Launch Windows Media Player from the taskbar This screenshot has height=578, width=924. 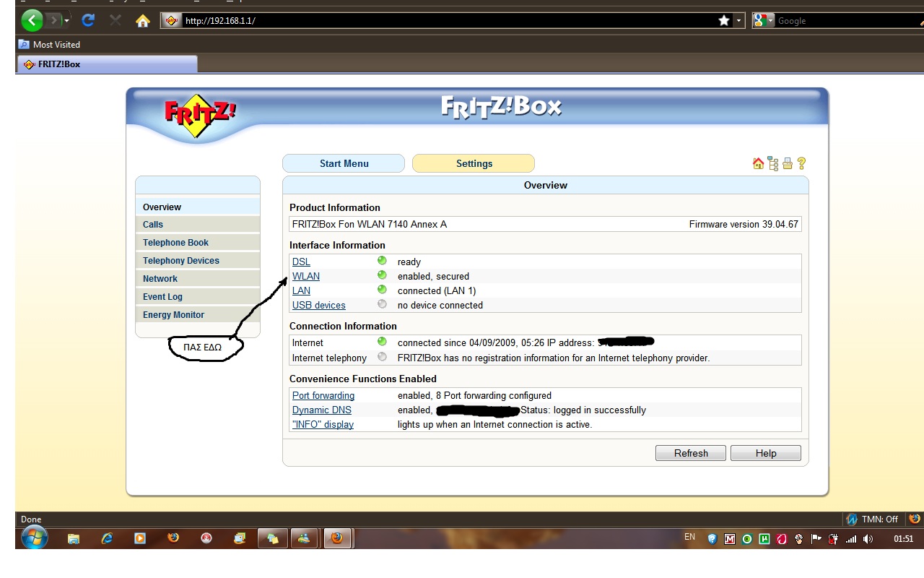click(x=140, y=538)
